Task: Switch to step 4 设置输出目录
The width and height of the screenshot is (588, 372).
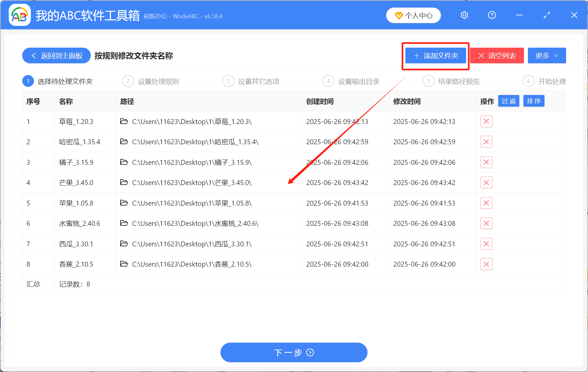Action: tap(358, 81)
